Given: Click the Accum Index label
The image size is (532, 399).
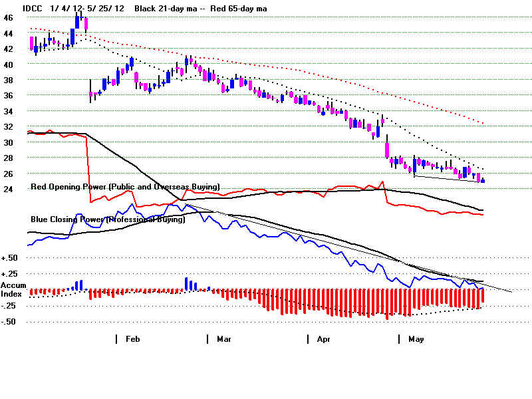Looking at the screenshot, I should (x=13, y=289).
